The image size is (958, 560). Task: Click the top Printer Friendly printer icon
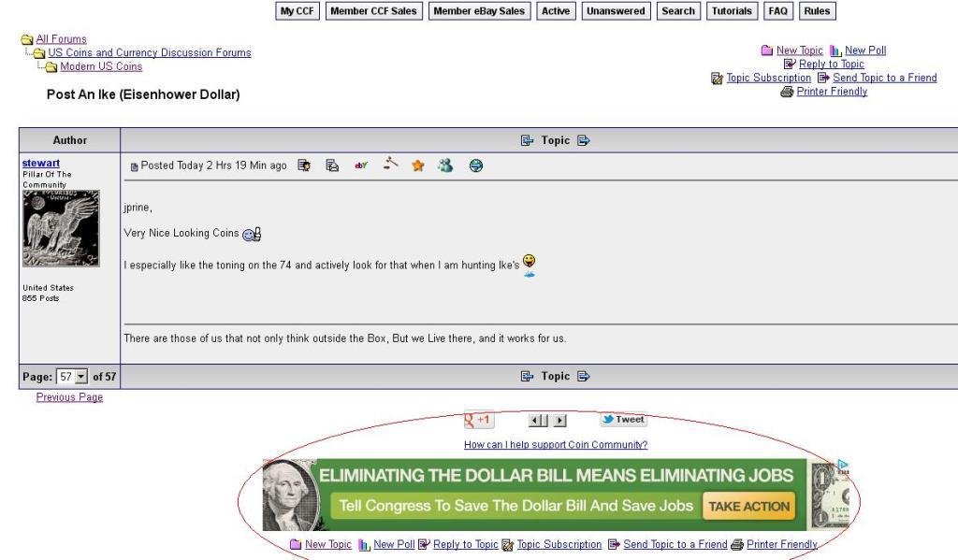pos(787,92)
